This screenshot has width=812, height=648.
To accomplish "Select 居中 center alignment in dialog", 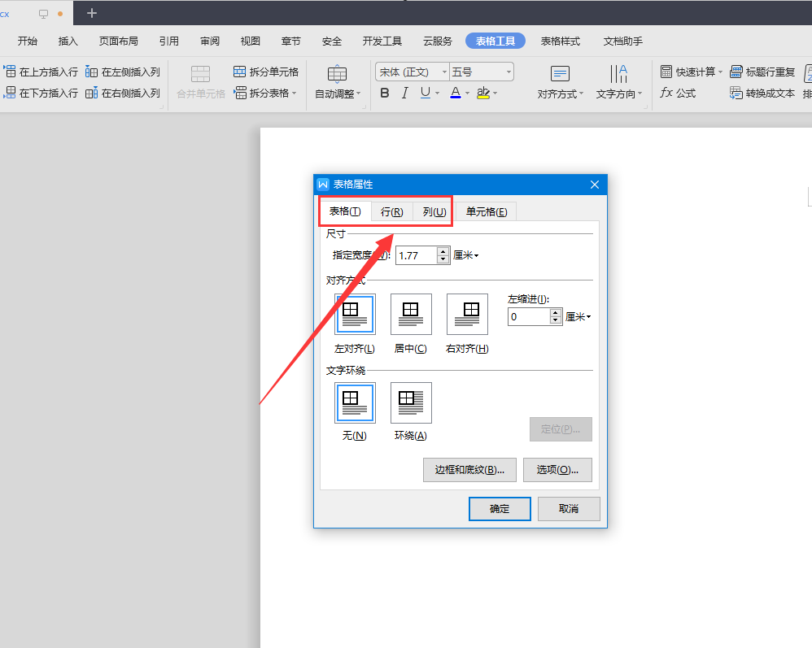I will pyautogui.click(x=411, y=314).
